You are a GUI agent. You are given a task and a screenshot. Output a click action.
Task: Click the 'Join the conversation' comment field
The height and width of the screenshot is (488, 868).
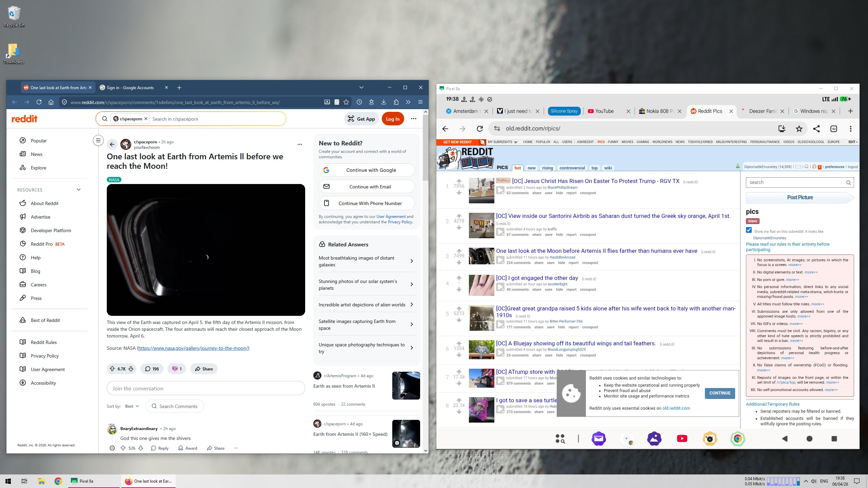point(206,389)
